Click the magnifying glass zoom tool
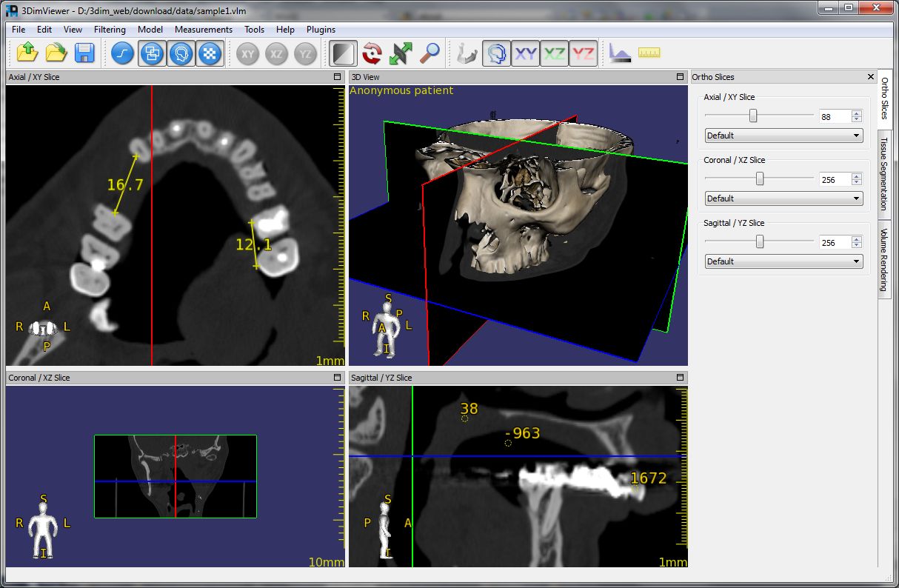This screenshot has width=899, height=588. click(x=430, y=53)
